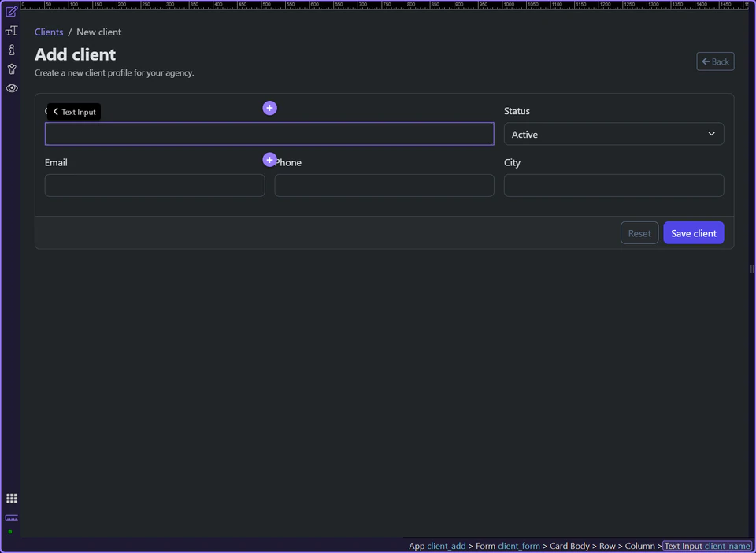Image resolution: width=756 pixels, height=553 pixels.
Task: Click the plus icon above the name input
Action: [x=269, y=107]
